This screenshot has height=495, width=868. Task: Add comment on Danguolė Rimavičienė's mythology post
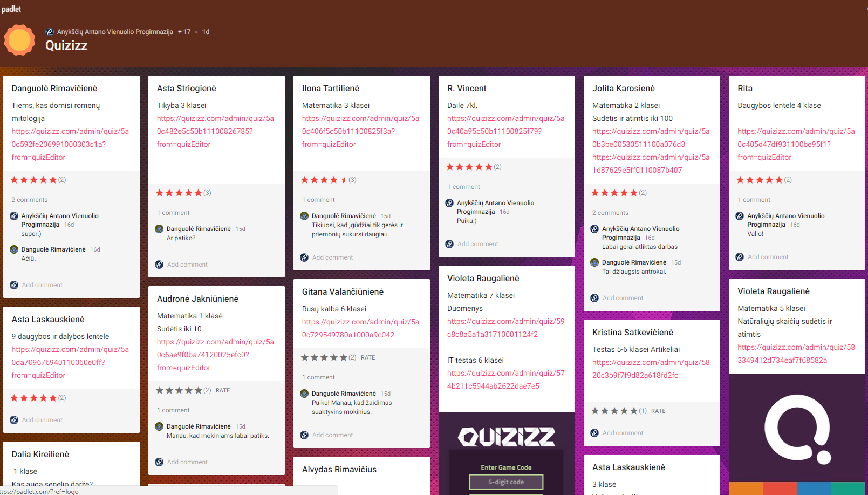(x=42, y=285)
